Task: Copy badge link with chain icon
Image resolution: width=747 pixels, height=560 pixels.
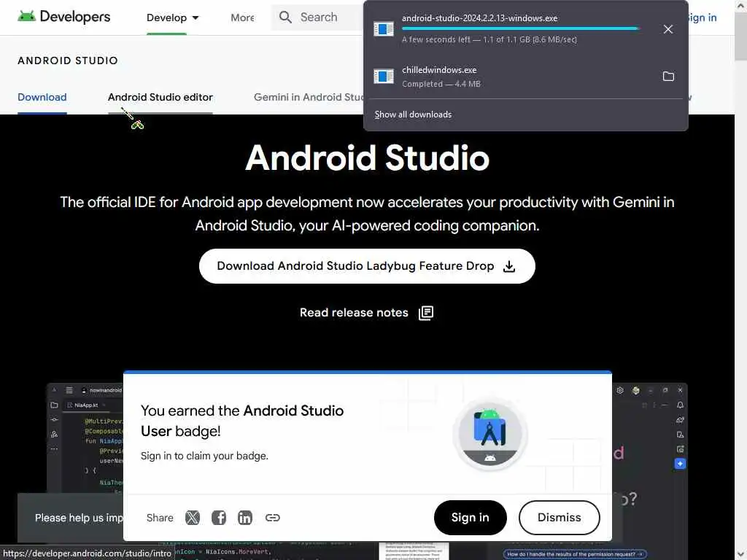Action: (x=273, y=518)
